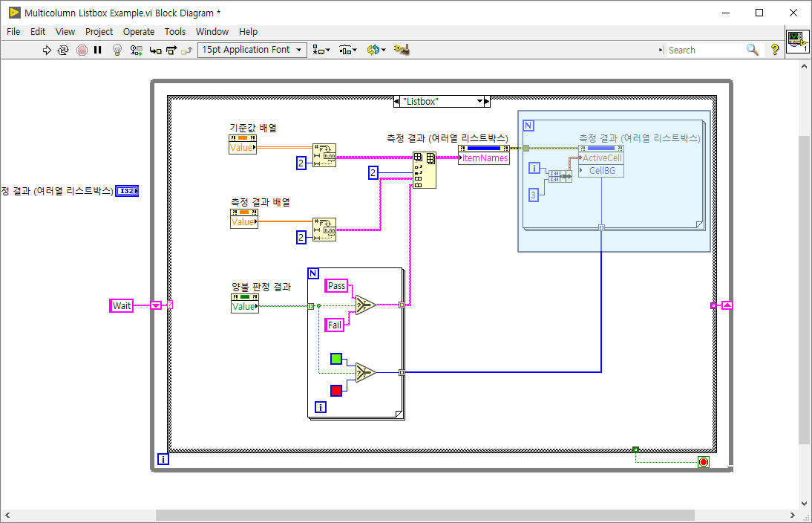Click the Pause button in toolbar

pyautogui.click(x=97, y=50)
